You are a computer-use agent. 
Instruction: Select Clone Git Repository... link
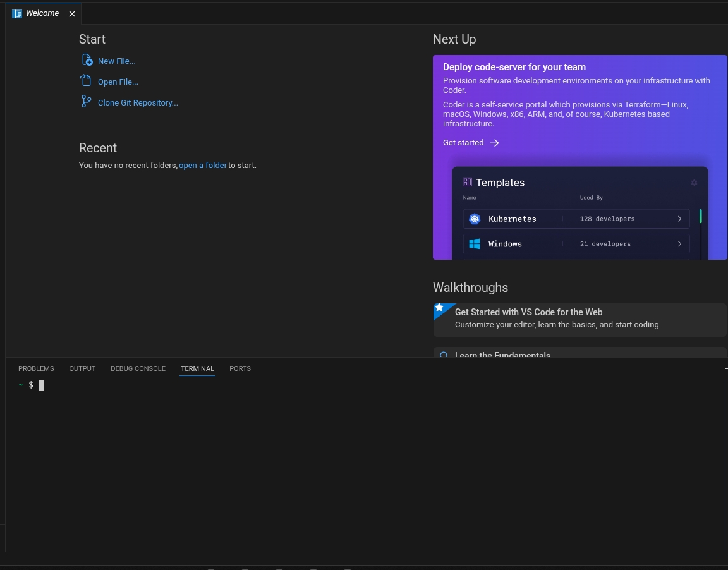138,102
